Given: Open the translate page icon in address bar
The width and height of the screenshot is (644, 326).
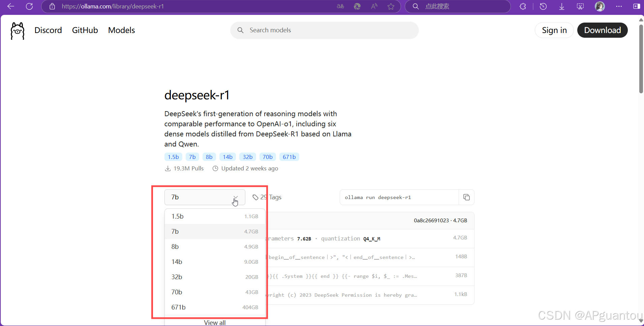Looking at the screenshot, I should (340, 6).
